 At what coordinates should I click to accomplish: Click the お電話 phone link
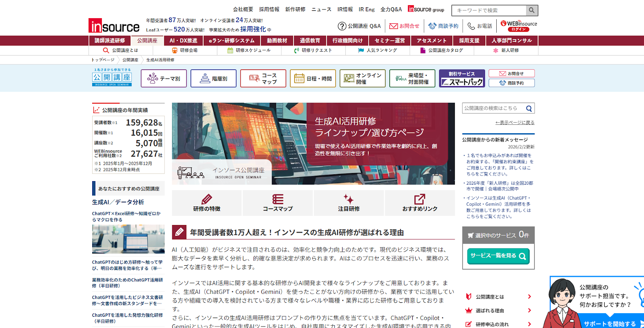(x=480, y=26)
